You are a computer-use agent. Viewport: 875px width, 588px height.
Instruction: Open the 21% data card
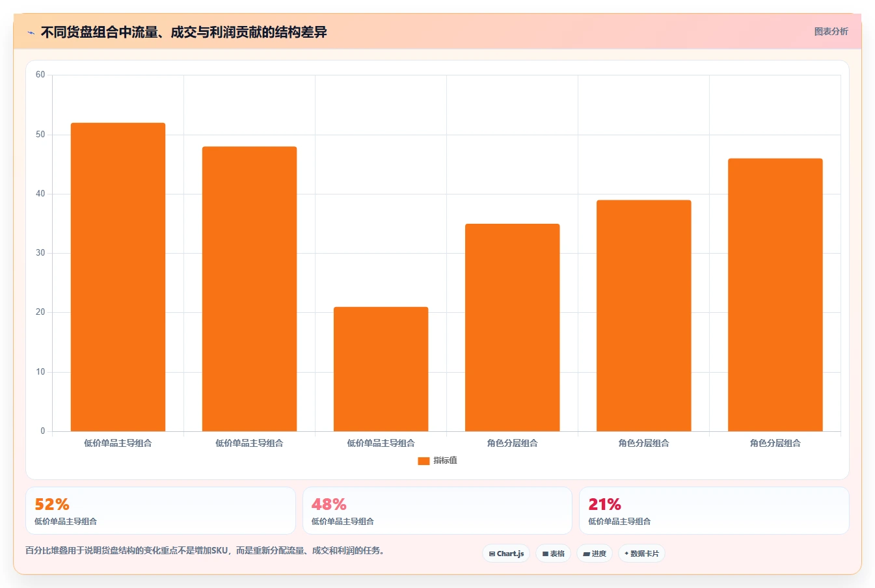pyautogui.click(x=714, y=511)
